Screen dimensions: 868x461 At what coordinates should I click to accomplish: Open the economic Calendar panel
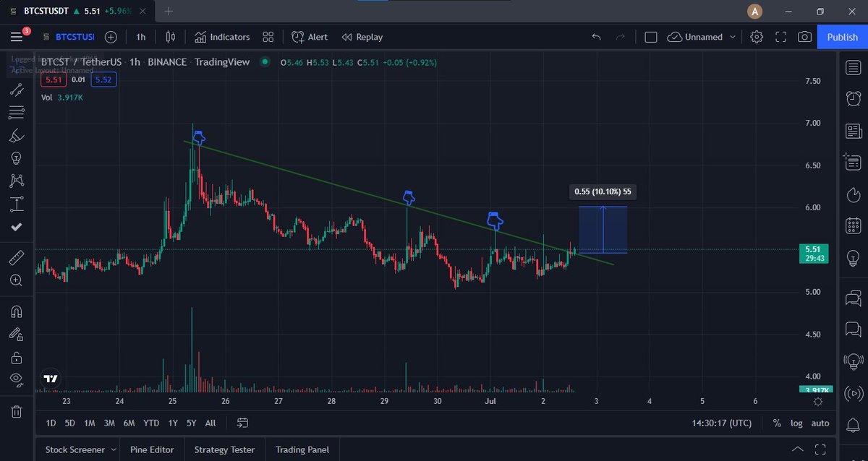[854, 225]
